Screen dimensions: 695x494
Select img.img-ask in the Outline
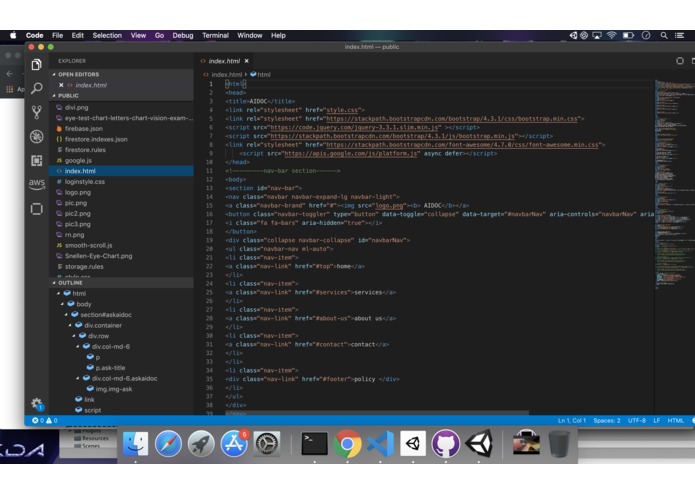114,389
